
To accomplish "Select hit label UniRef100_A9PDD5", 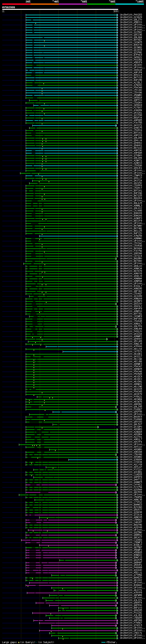I will (131, 120).
